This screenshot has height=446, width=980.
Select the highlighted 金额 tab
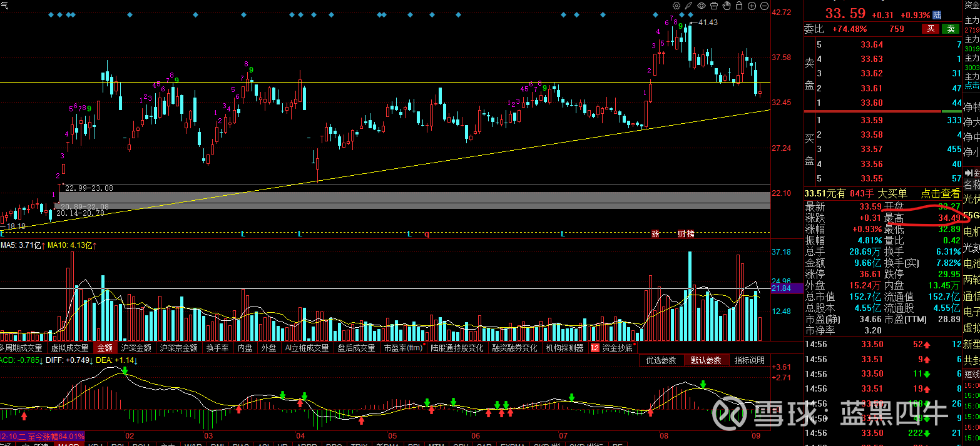(x=105, y=348)
